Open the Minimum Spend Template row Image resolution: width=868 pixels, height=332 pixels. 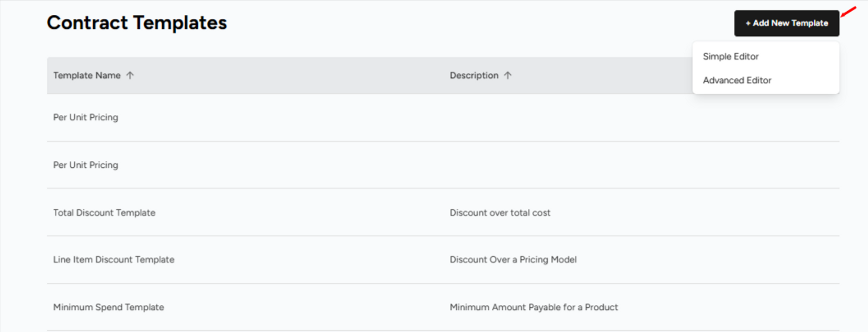tap(108, 307)
